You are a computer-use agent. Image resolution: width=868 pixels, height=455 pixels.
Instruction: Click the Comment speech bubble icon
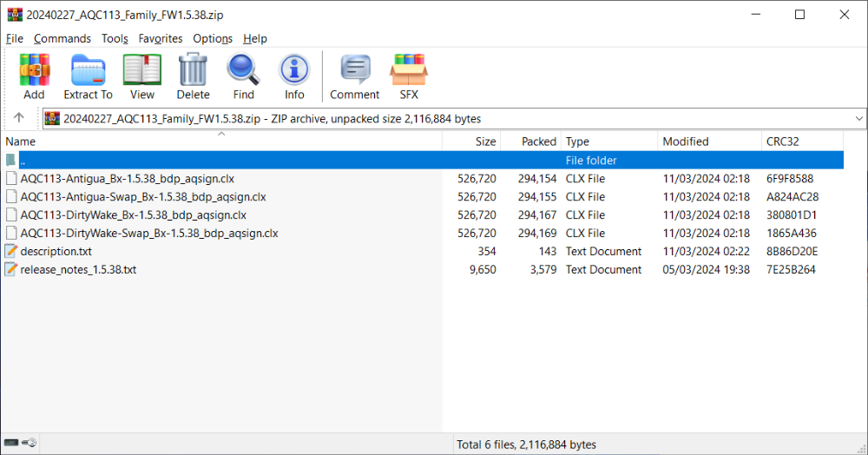coord(354,69)
